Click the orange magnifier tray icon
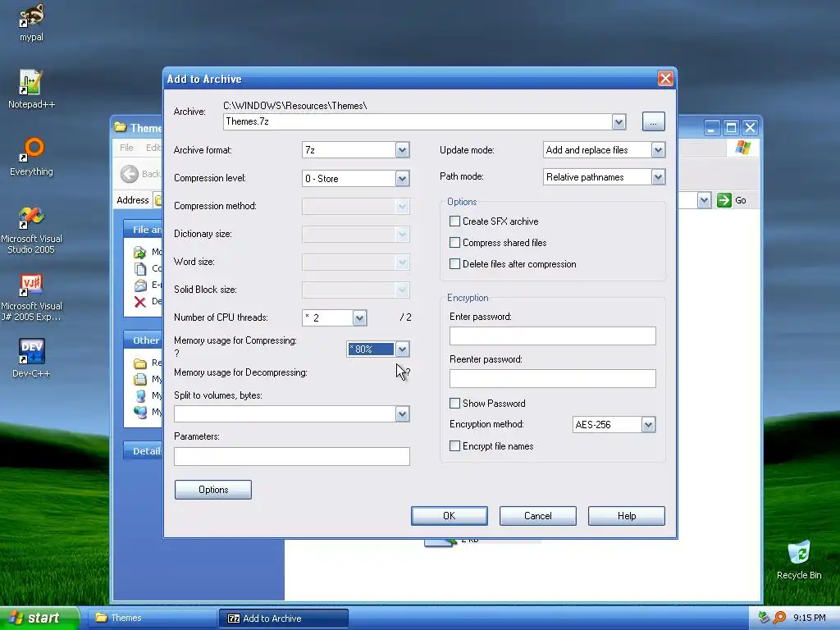840x630 pixels. click(779, 618)
